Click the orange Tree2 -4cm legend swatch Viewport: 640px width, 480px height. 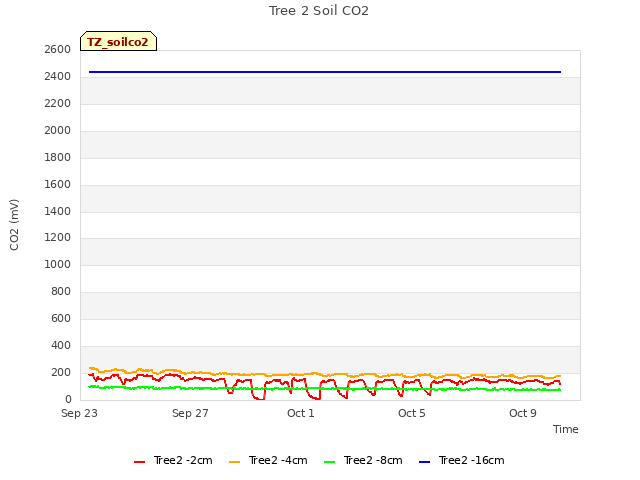coord(234,462)
